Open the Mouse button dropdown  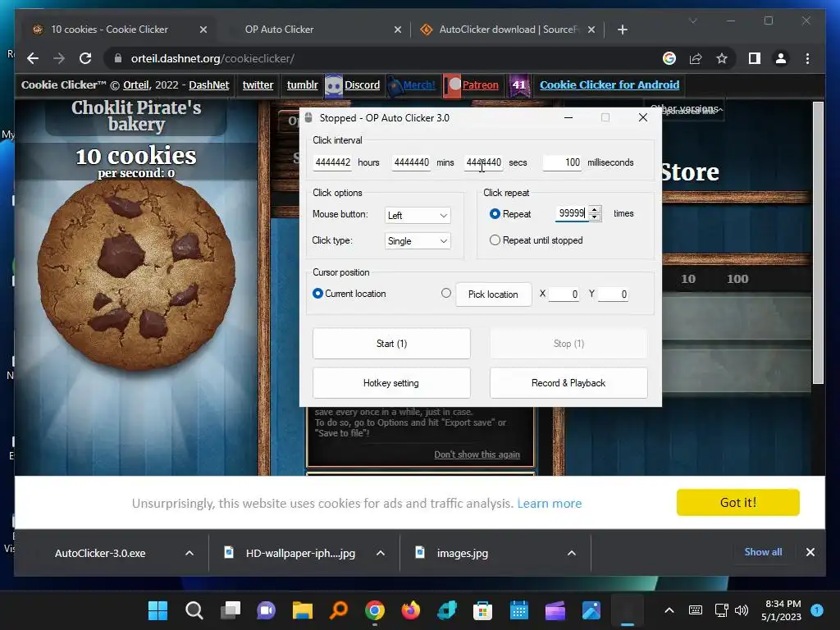point(418,216)
